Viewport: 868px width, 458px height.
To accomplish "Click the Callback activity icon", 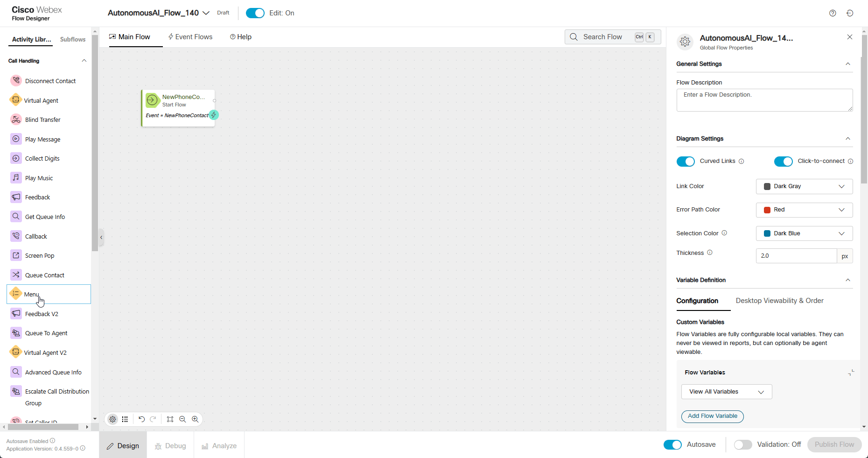I will 16,236.
